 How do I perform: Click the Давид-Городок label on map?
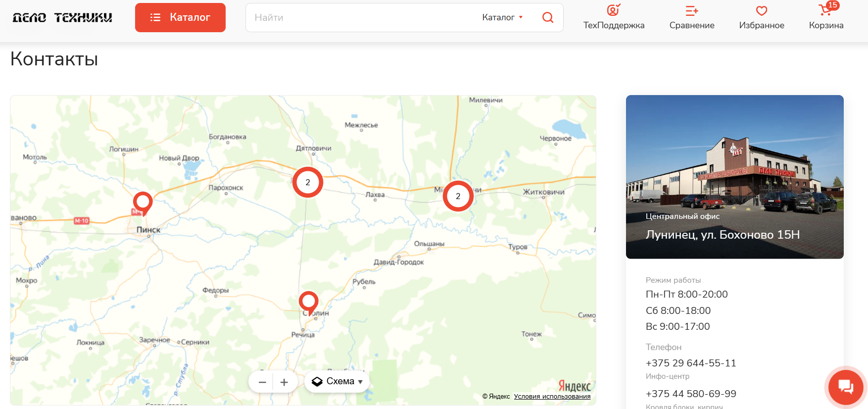pyautogui.click(x=399, y=262)
